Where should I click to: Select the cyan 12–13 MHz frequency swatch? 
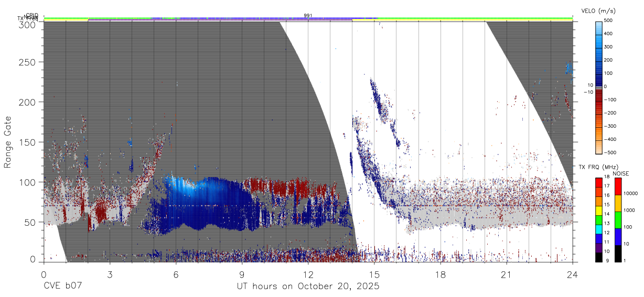(x=598, y=229)
